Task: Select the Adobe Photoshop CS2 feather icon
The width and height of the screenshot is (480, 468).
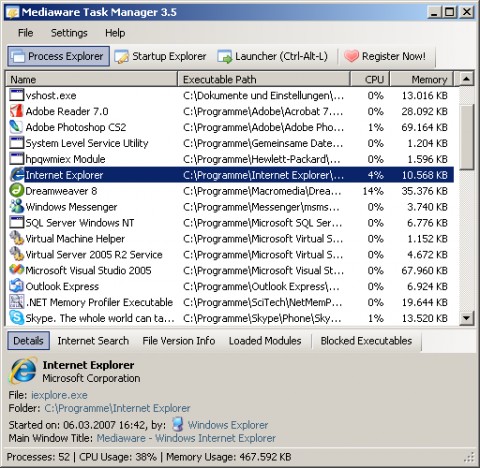Action: [x=16, y=127]
